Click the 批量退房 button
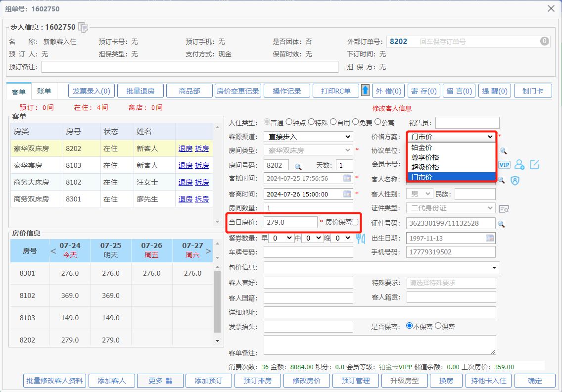Viewport: 562px width, 392px height. [140, 91]
